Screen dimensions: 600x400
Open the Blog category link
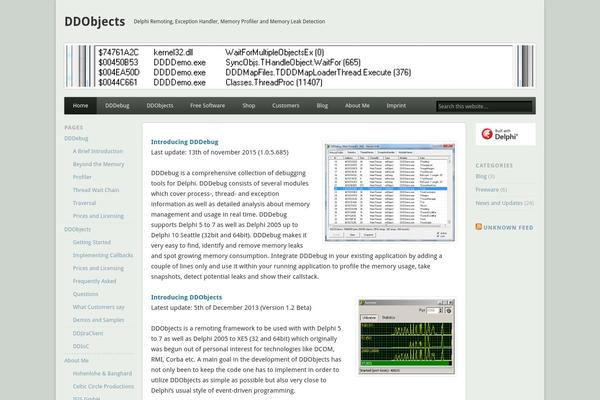(x=481, y=176)
